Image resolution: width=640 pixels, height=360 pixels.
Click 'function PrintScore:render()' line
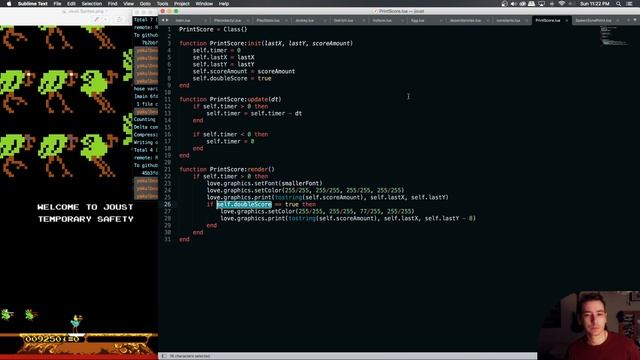(x=227, y=169)
